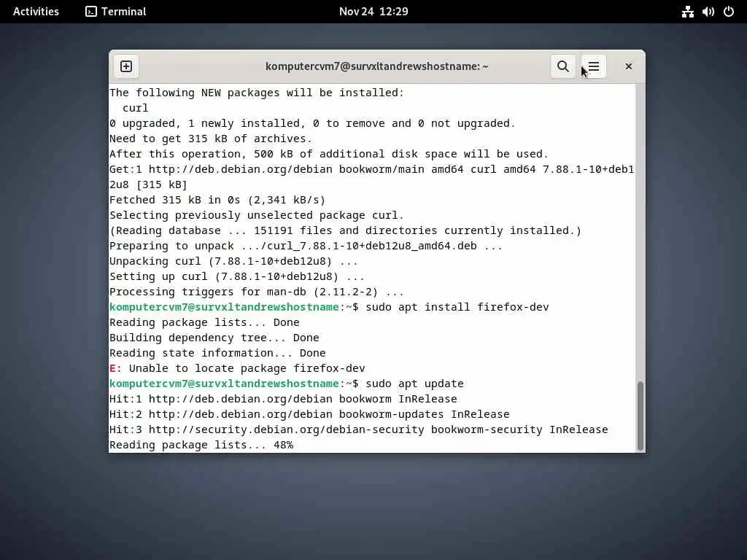Click the 'Reading package lists... 48%' progress line

(201, 445)
